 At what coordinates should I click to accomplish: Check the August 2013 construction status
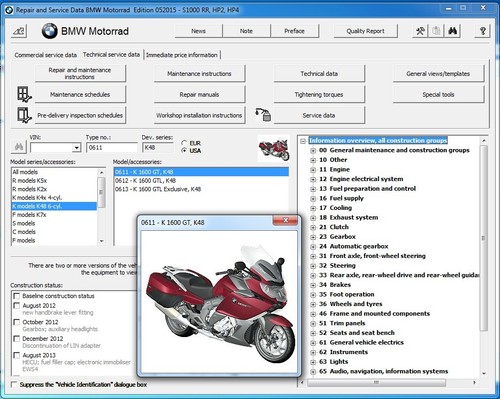[16, 355]
